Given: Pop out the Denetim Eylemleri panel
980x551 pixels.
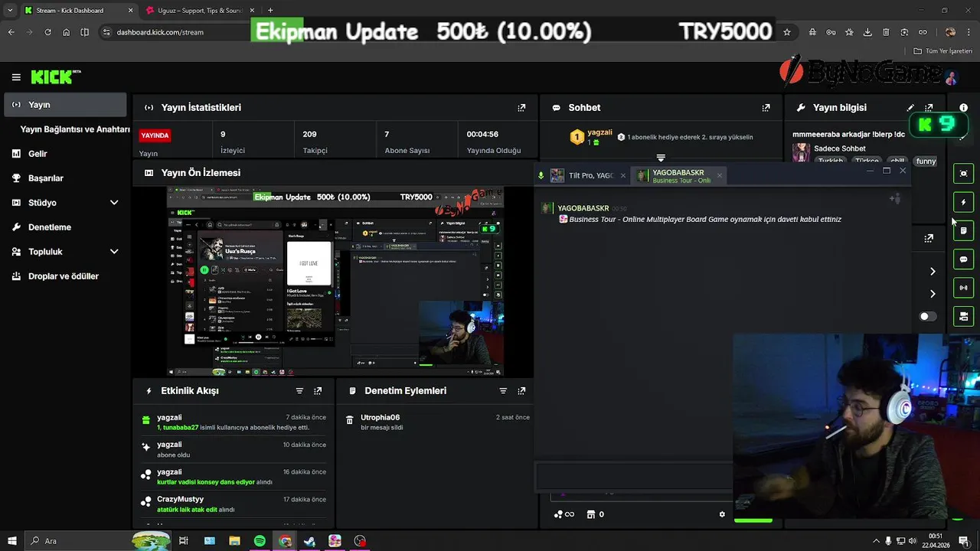Looking at the screenshot, I should point(521,391).
